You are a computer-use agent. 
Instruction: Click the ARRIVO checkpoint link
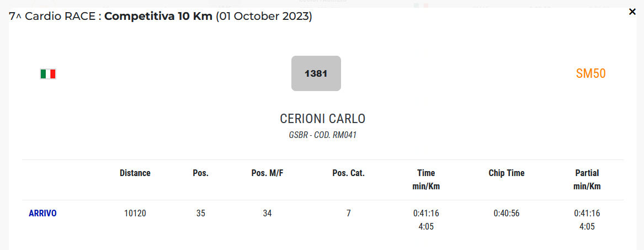coord(42,213)
